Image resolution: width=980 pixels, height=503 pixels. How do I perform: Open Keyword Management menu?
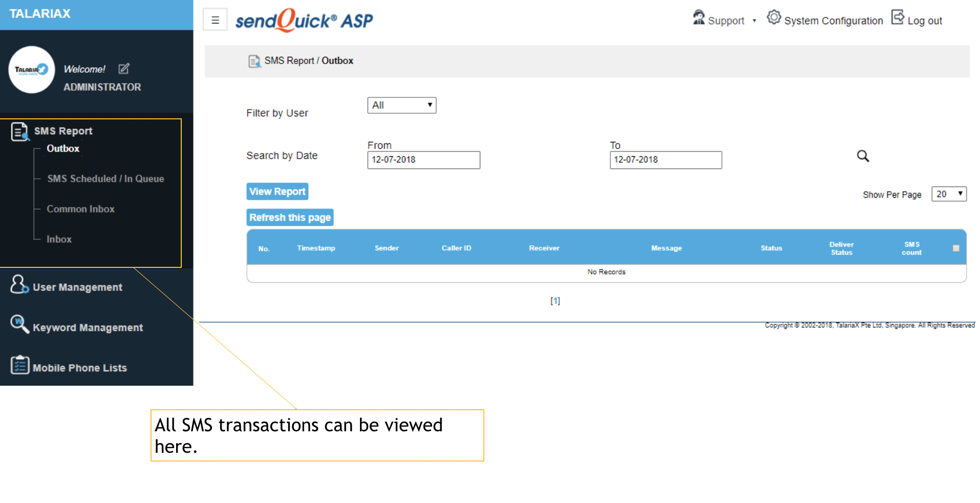point(88,328)
